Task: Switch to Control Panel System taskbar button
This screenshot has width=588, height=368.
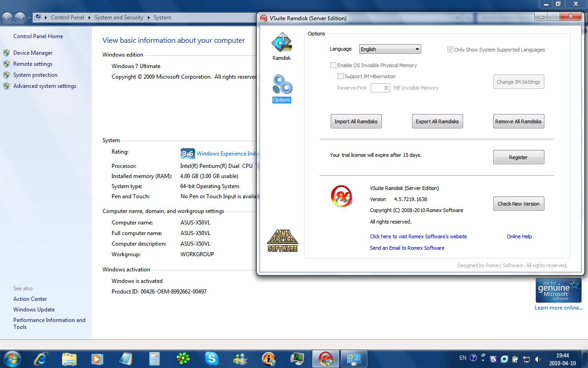Action: click(354, 359)
